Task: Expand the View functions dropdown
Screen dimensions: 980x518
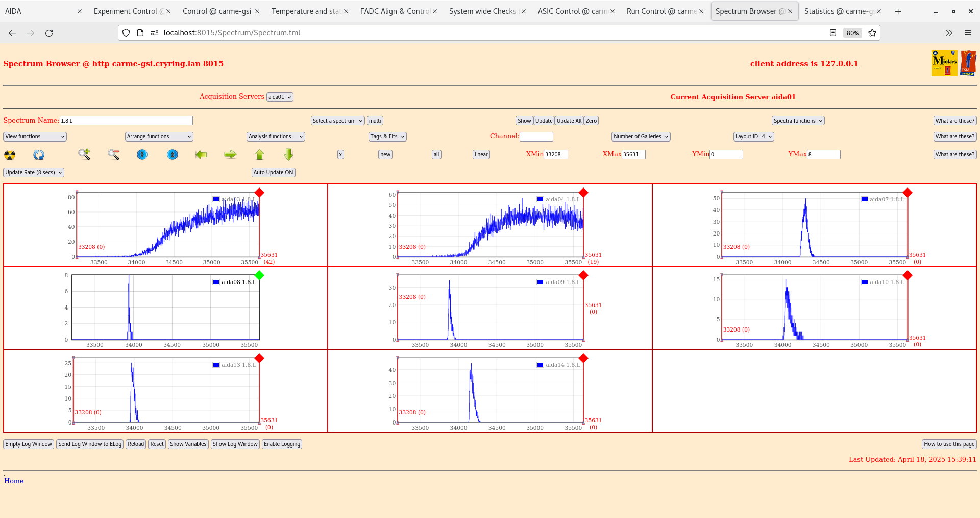Action: [35, 136]
